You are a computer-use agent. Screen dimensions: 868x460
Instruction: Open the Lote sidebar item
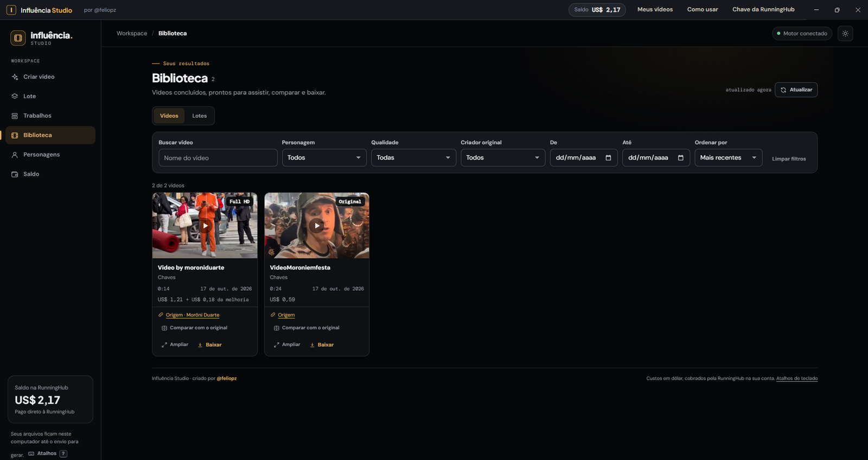tap(50, 97)
